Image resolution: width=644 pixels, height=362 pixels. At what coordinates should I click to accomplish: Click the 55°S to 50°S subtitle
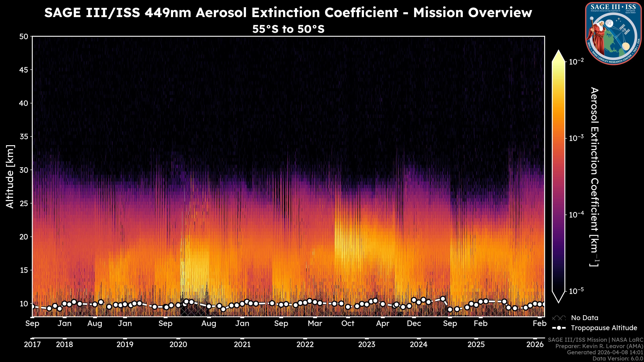point(288,29)
